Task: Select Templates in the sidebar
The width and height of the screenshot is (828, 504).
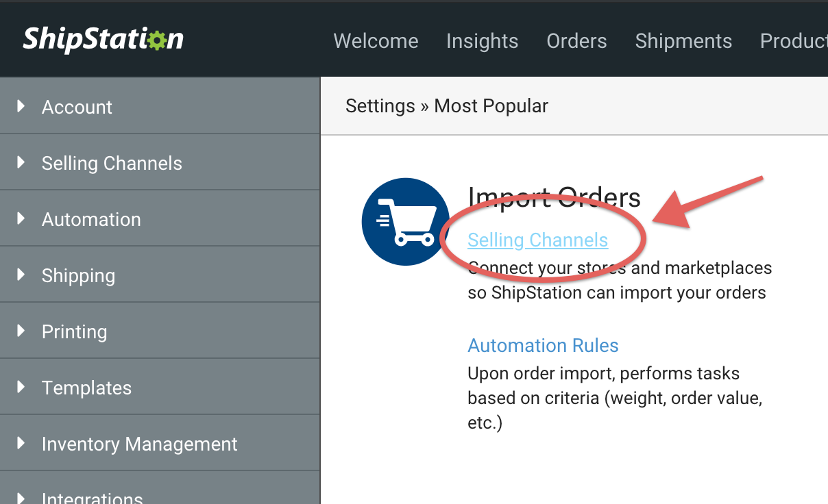Action: click(x=86, y=388)
